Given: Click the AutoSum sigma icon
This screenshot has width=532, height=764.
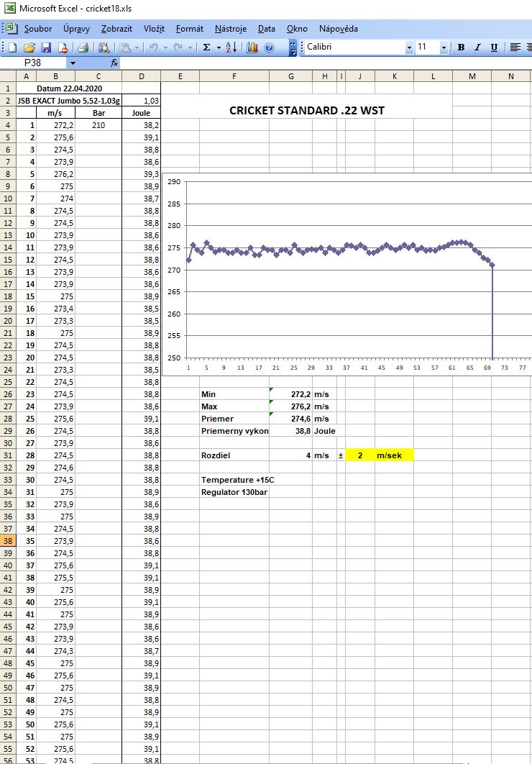Looking at the screenshot, I should pos(207,47).
